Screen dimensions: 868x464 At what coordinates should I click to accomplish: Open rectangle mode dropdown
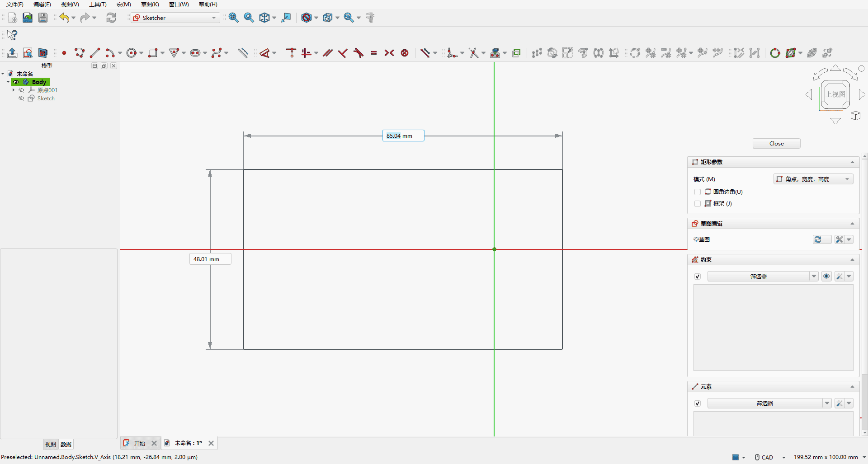[x=813, y=179]
